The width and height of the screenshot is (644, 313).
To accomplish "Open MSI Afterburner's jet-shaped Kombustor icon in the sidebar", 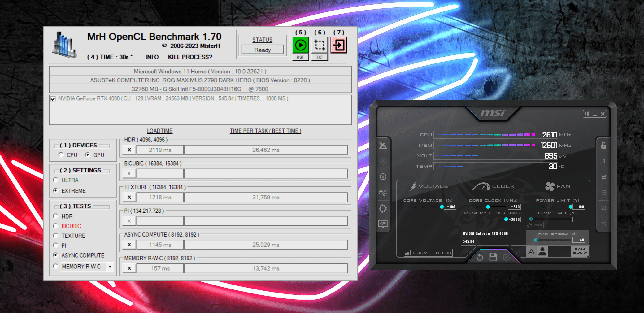I will (x=383, y=145).
